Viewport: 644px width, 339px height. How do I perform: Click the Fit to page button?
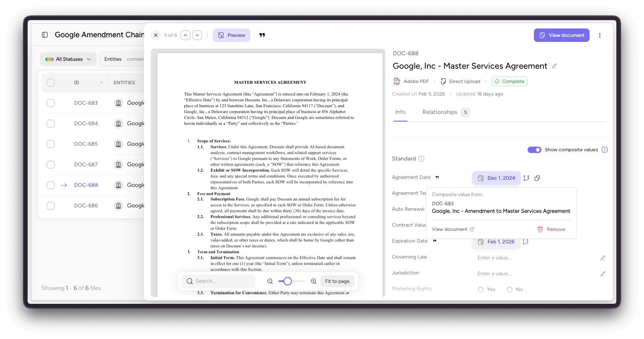click(x=337, y=281)
